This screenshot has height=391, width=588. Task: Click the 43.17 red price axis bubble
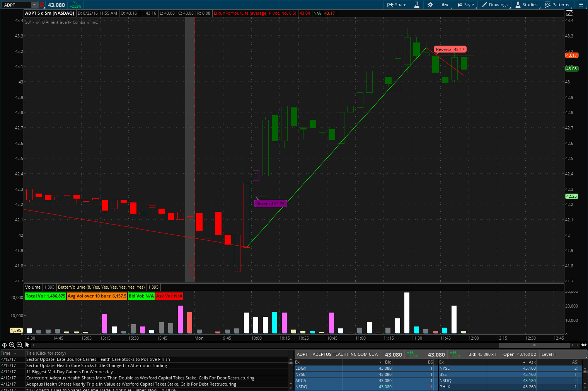(571, 55)
